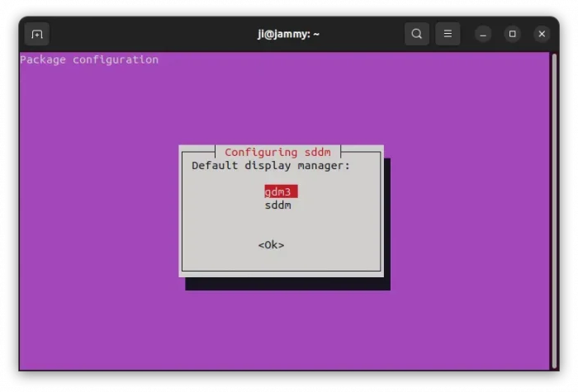The height and width of the screenshot is (392, 578).
Task: Click the Configuring sddm dialog title
Action: 277,152
